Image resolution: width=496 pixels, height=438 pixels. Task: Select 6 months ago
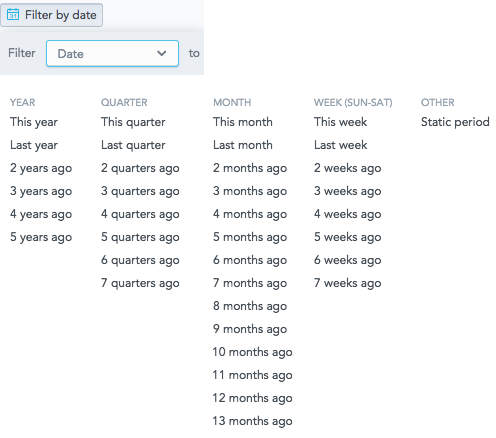(x=250, y=260)
